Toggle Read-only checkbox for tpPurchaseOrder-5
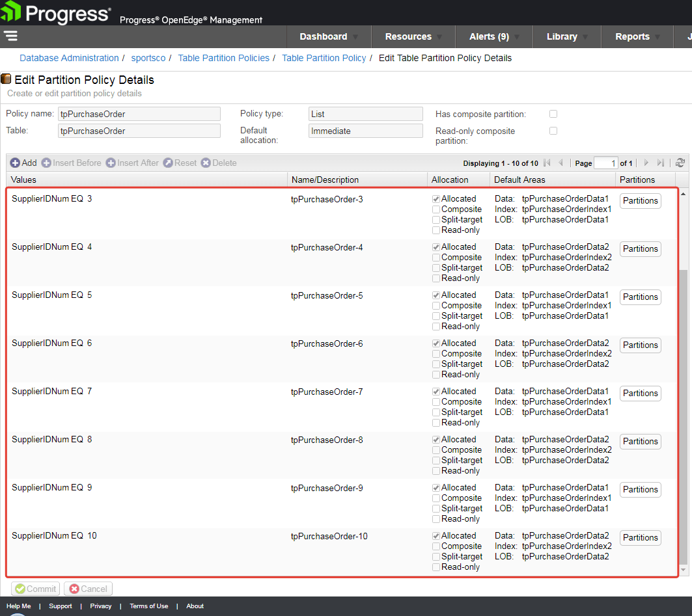This screenshot has height=616, width=692. (436, 327)
